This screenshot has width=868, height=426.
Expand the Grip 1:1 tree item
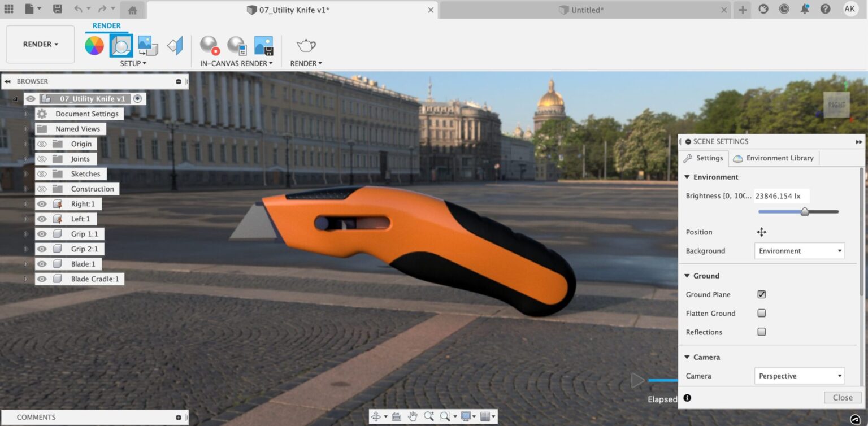pyautogui.click(x=25, y=234)
